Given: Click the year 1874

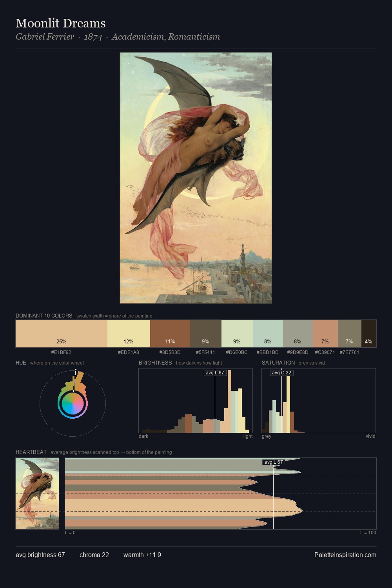Looking at the screenshot, I should [93, 37].
